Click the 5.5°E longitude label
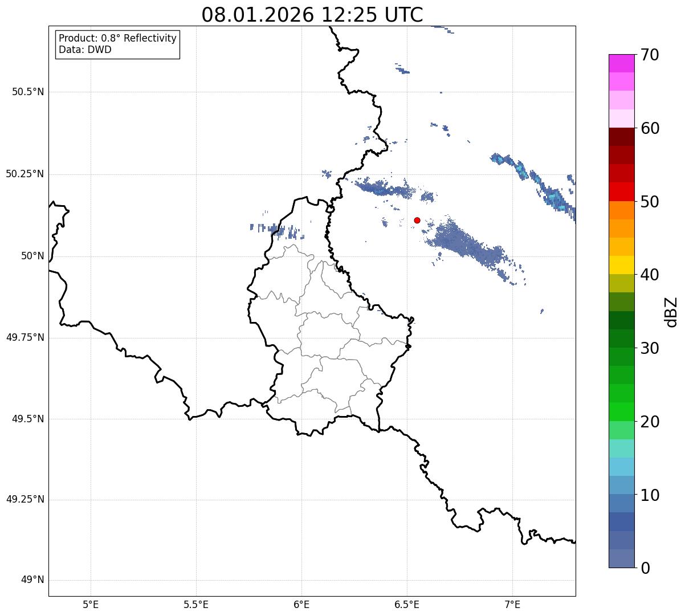This screenshot has width=685, height=616. (x=196, y=605)
